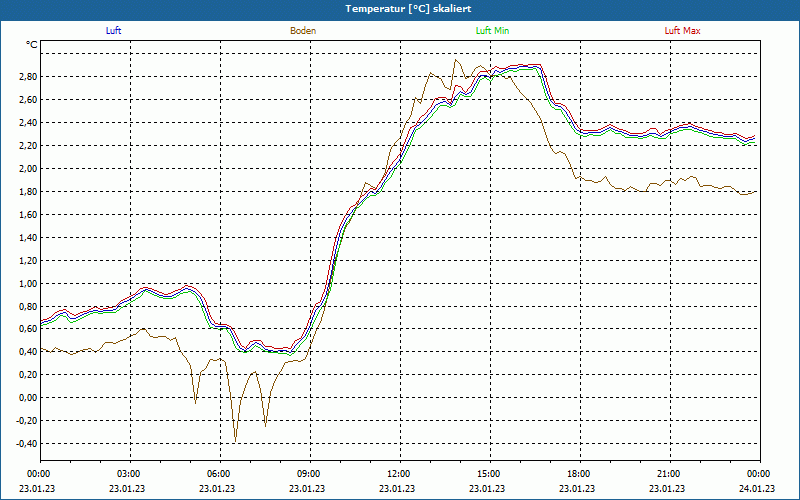Click the 0,40 y-axis value
Image resolution: width=800 pixels, height=500 pixels.
click(28, 352)
